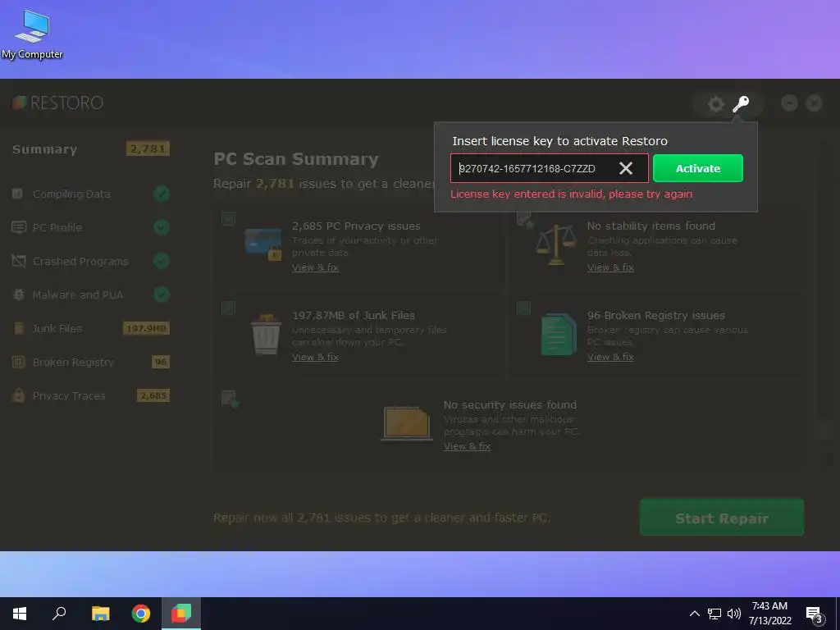Screen dimensions: 840x630
Task: Show hidden system tray icons
Action: pos(694,614)
